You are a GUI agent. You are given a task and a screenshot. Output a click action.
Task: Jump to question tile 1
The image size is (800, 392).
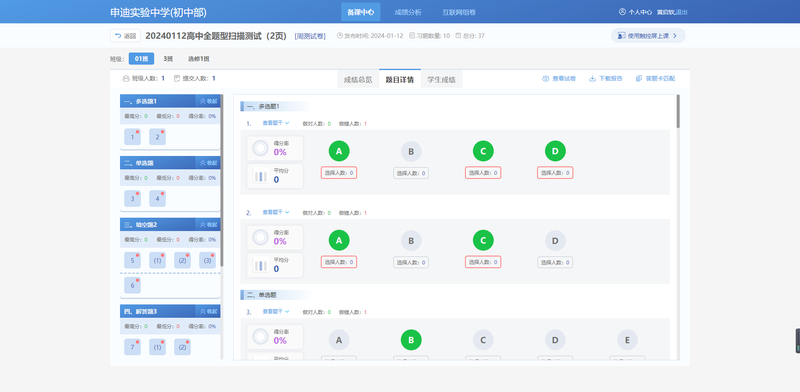click(133, 137)
